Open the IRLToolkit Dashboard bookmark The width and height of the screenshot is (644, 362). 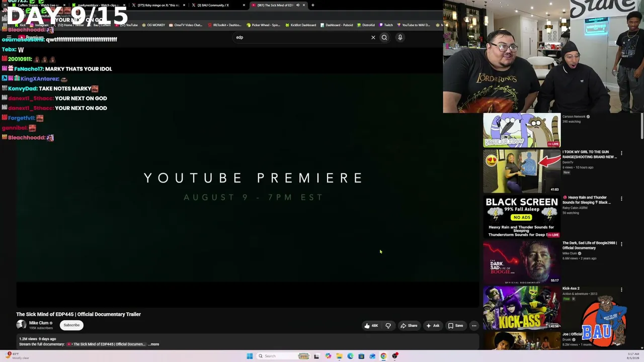(x=224, y=25)
